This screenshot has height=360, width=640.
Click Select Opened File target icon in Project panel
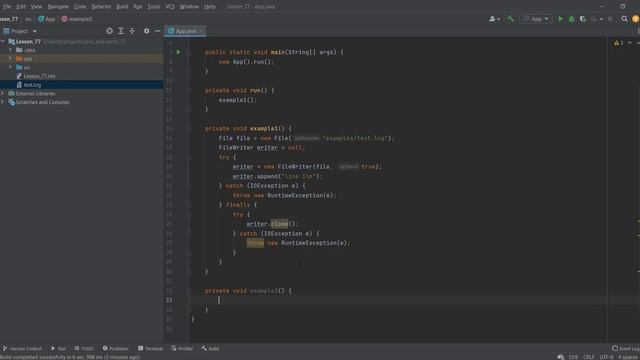(109, 31)
